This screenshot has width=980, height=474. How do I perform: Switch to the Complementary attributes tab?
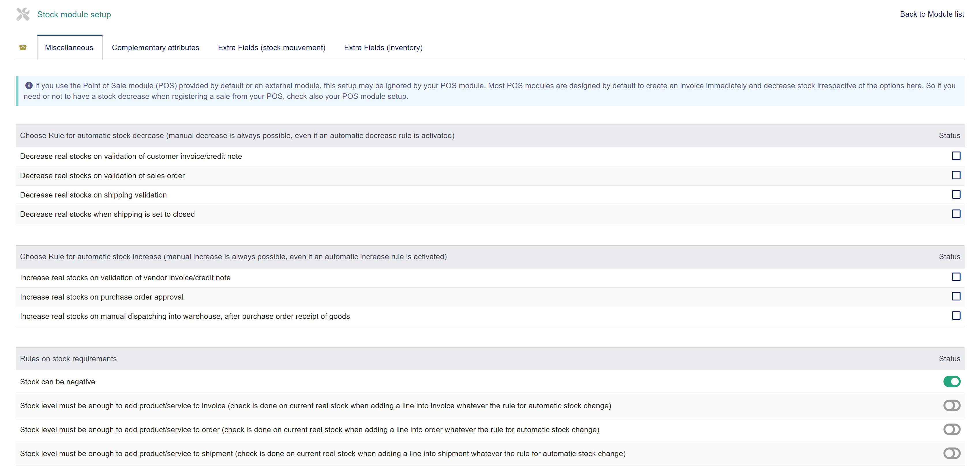(x=155, y=48)
